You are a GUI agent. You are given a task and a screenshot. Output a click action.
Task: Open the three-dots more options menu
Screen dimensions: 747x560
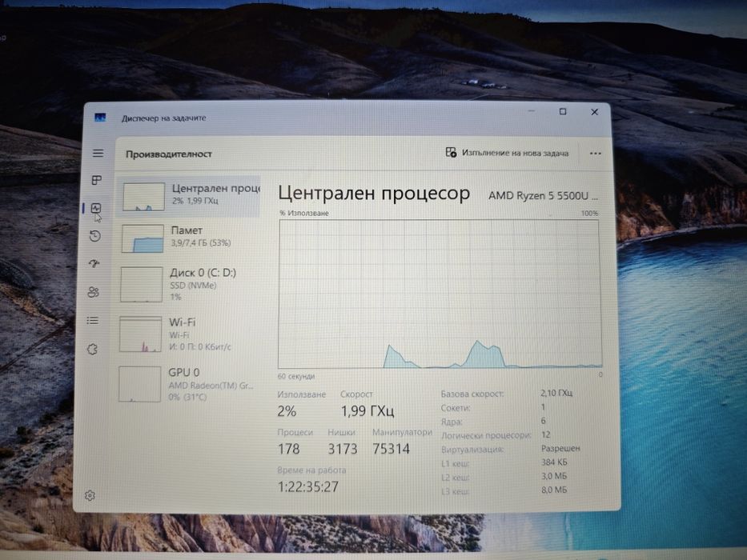coord(595,154)
